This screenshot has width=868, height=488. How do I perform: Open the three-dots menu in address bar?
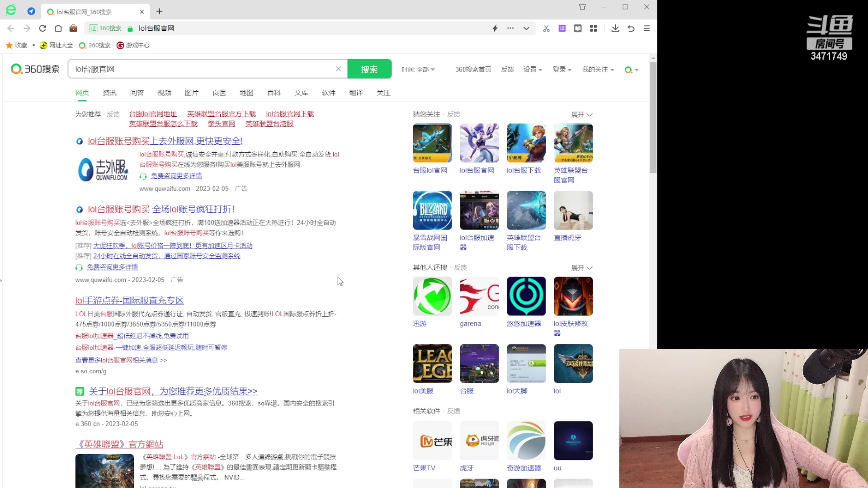coord(510,28)
